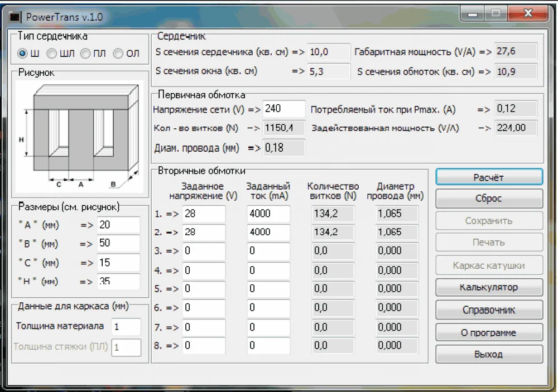Select the ПЛ core type radio button

click(85, 54)
